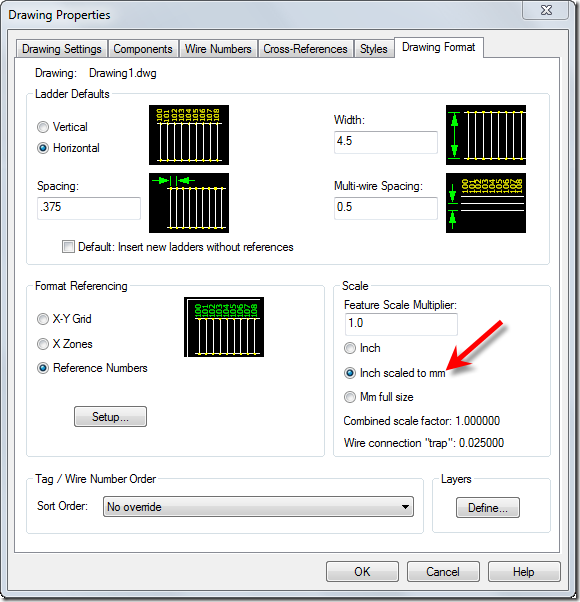This screenshot has height=602, width=580.
Task: Select Inch scaled to mm option
Action: coord(395,373)
